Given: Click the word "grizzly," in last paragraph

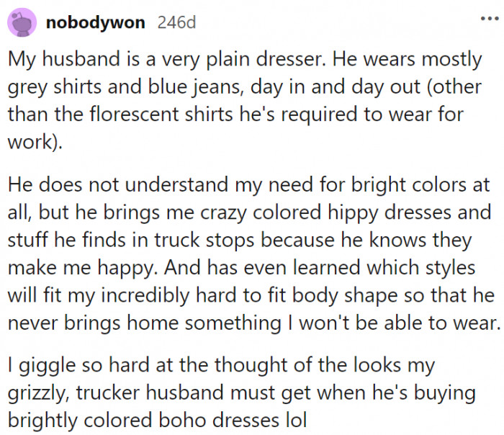Looking at the screenshot, I should click(39, 395).
